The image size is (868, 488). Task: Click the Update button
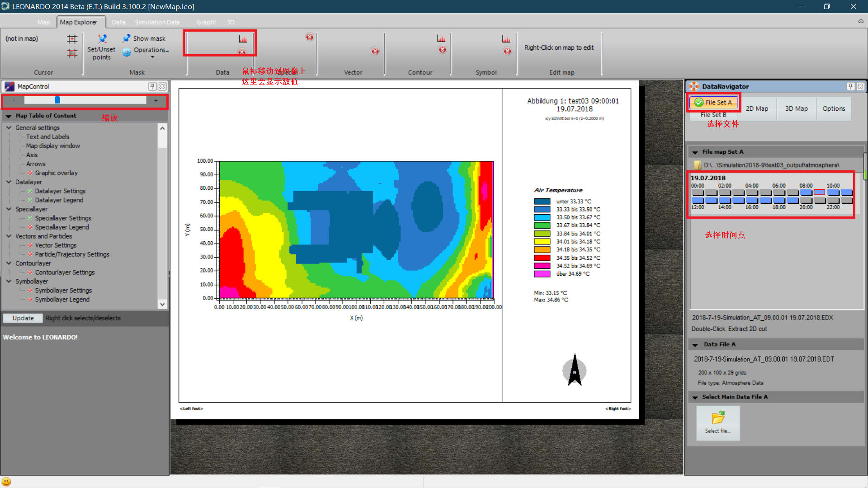click(23, 318)
